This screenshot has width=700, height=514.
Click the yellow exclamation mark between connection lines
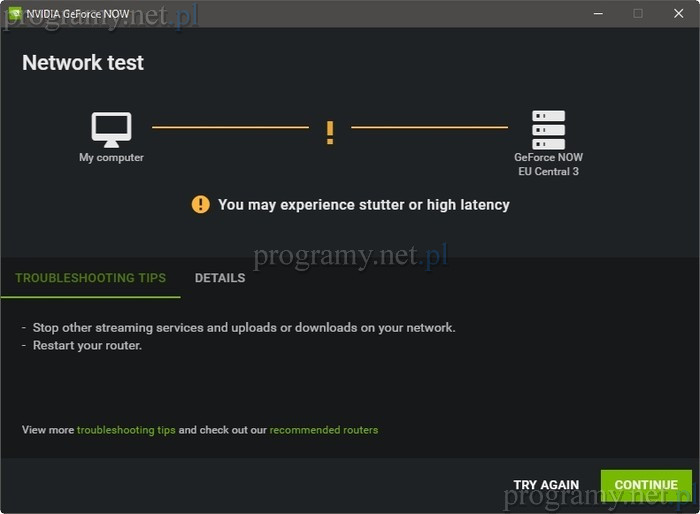click(330, 132)
